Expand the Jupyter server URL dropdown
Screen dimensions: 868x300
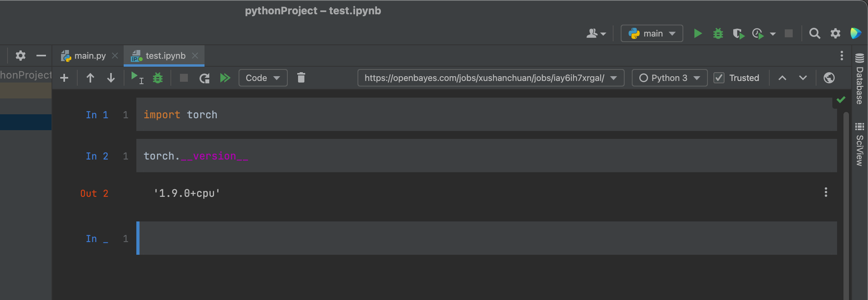pyautogui.click(x=614, y=78)
